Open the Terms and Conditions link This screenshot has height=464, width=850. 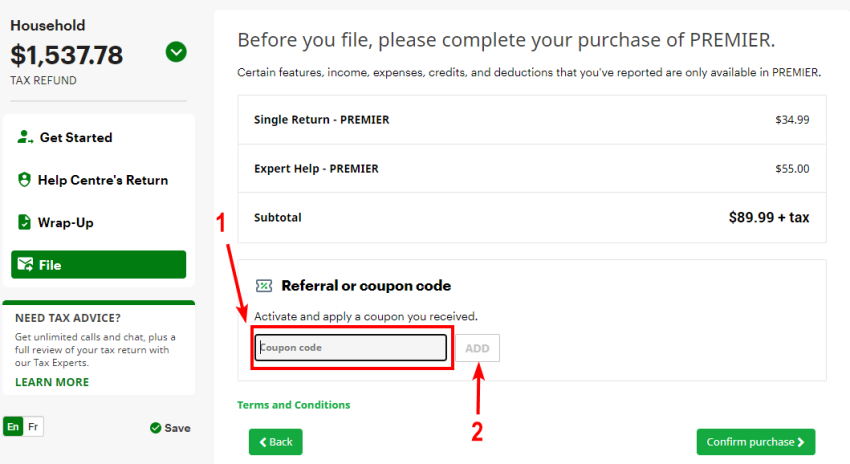point(294,405)
